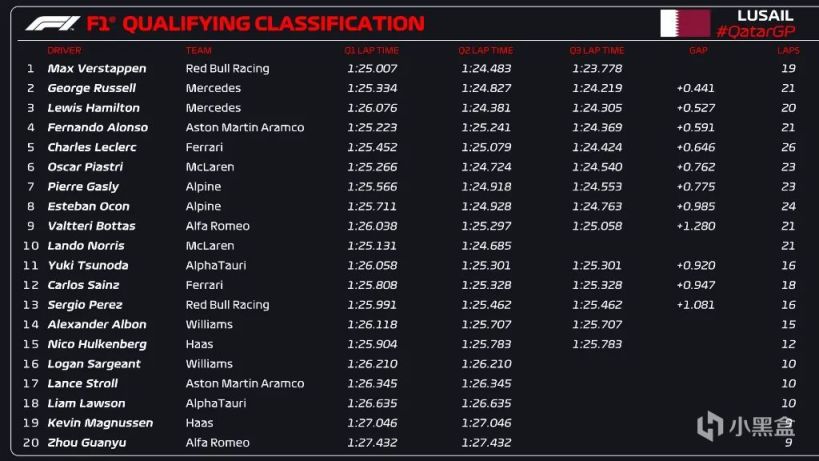
Task: Click Aston Martin Aramco beside Fernando Alonso
Action: 244,127
